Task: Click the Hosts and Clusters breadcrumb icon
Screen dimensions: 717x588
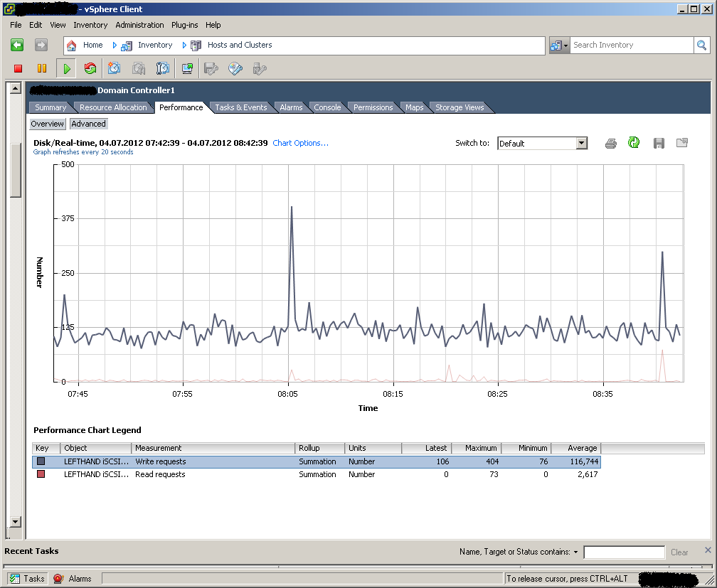Action: (196, 46)
